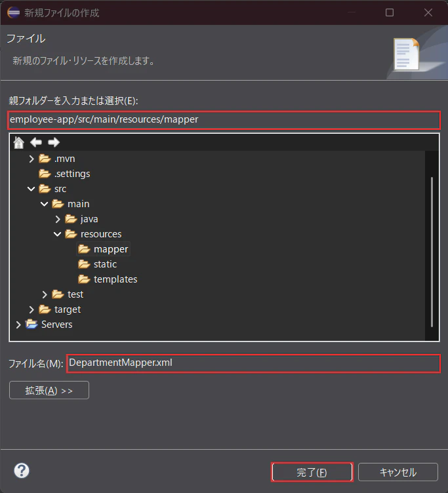Screen dimensions: 448x493
Task: Select the templates folder label
Action: click(115, 279)
